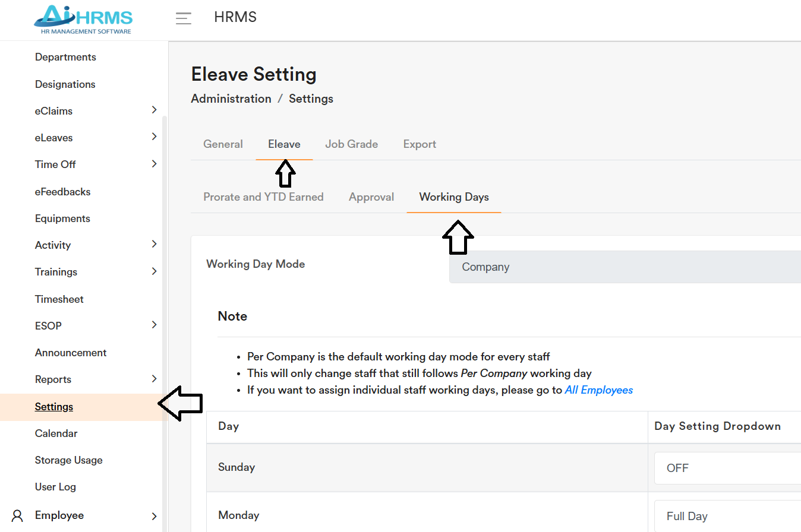
Task: Click the Employee person icon in sidebar
Action: (x=18, y=515)
